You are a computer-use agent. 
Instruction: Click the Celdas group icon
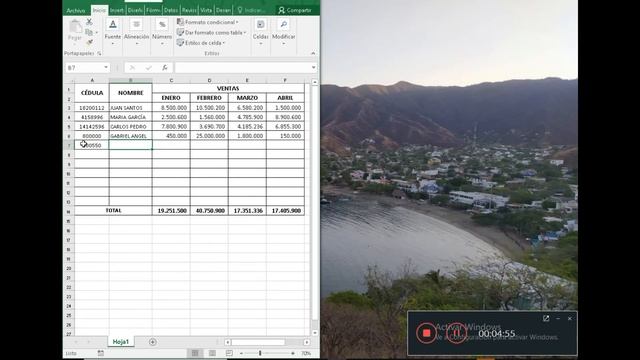(x=260, y=24)
